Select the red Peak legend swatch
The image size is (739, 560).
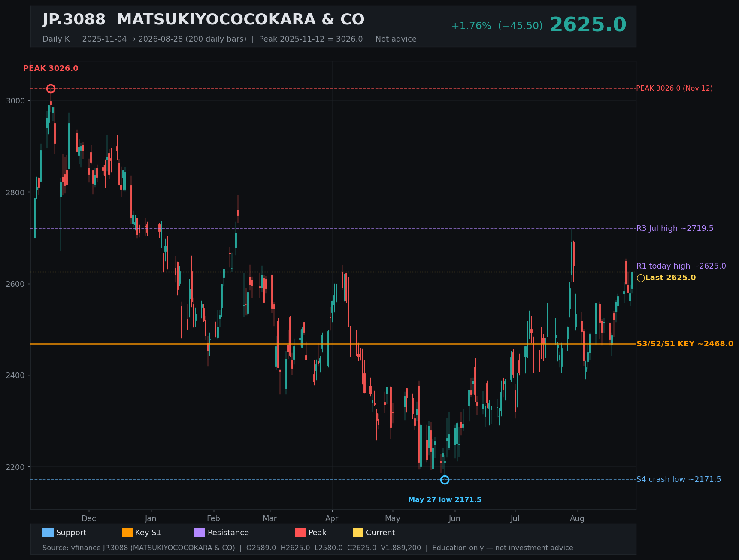tap(301, 533)
